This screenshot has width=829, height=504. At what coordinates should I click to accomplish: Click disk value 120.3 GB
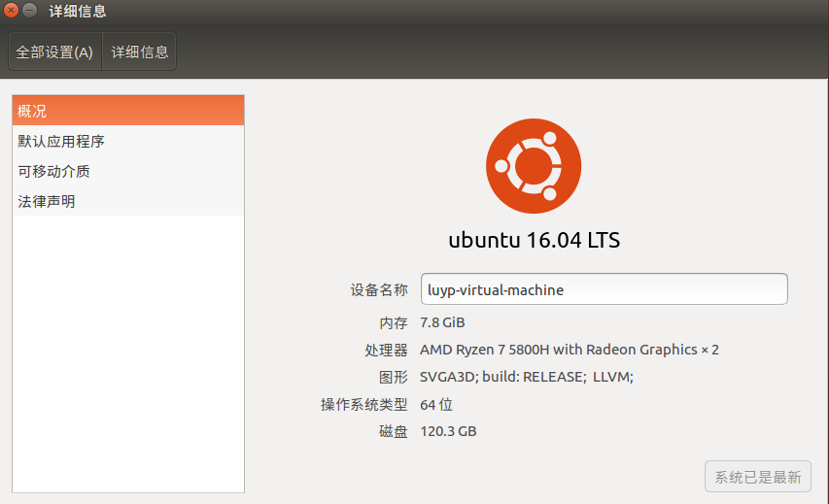(448, 431)
